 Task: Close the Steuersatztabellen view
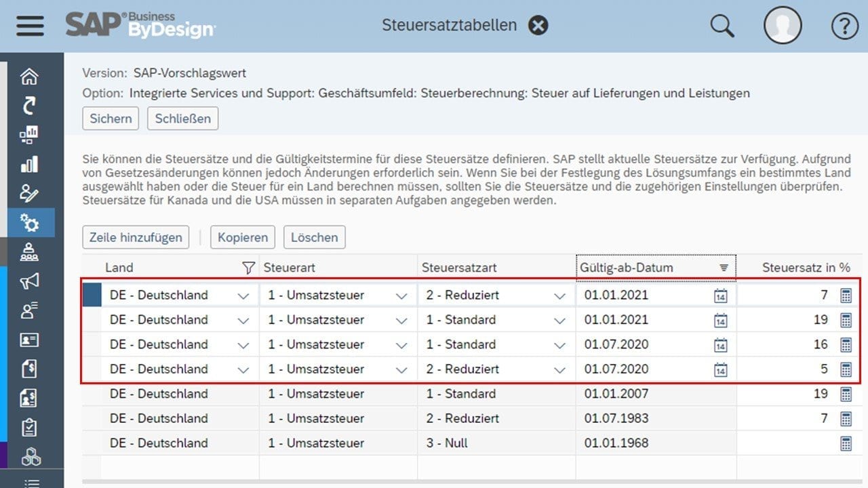click(x=538, y=26)
